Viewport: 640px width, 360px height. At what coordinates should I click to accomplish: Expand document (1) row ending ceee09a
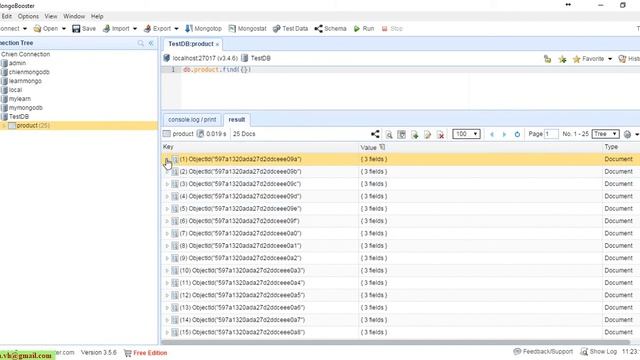(167, 159)
